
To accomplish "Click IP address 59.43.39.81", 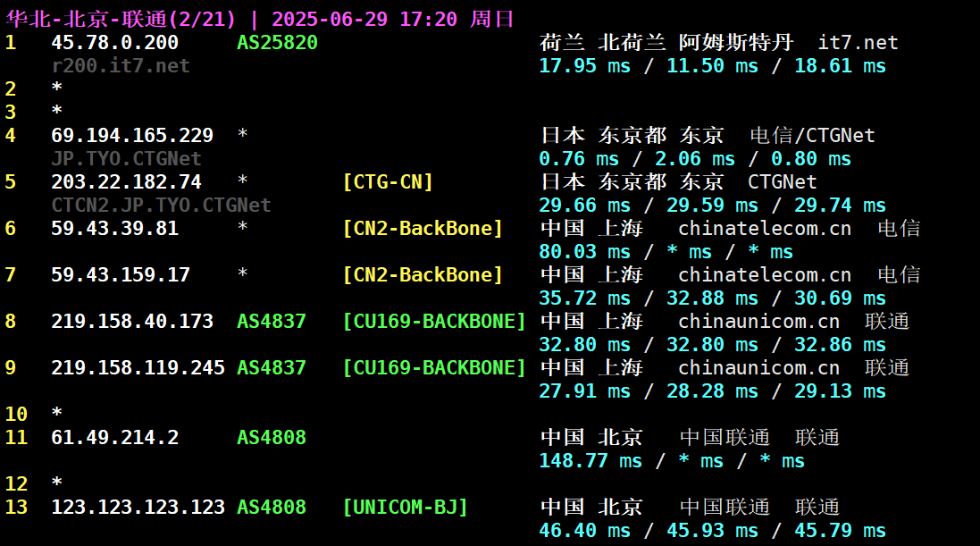I will [115, 228].
